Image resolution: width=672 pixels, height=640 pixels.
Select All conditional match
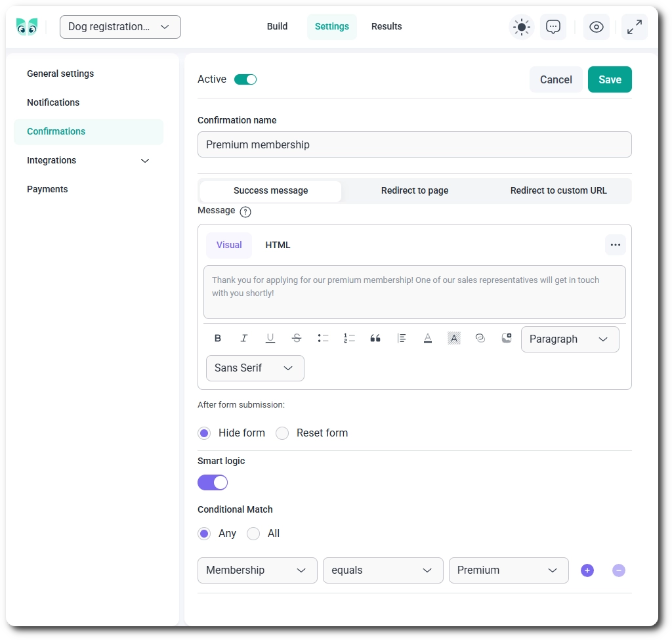pos(253,534)
